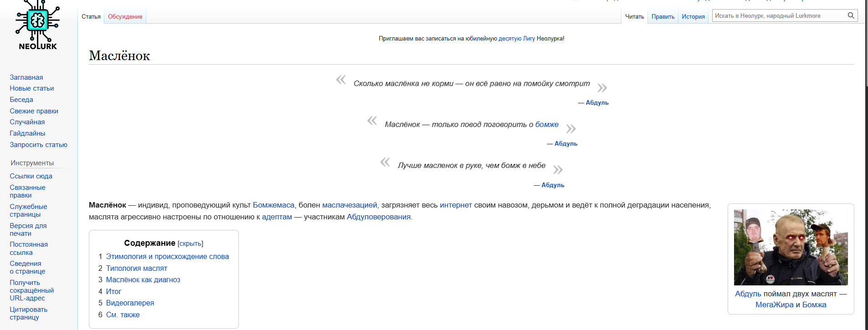Screen dimensions: 868x330
Task: Click Запросить статью in sidebar
Action: click(x=39, y=145)
